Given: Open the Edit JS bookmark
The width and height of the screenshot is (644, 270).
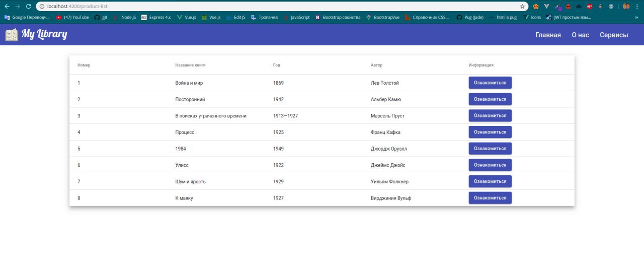Looking at the screenshot, I should 236,17.
